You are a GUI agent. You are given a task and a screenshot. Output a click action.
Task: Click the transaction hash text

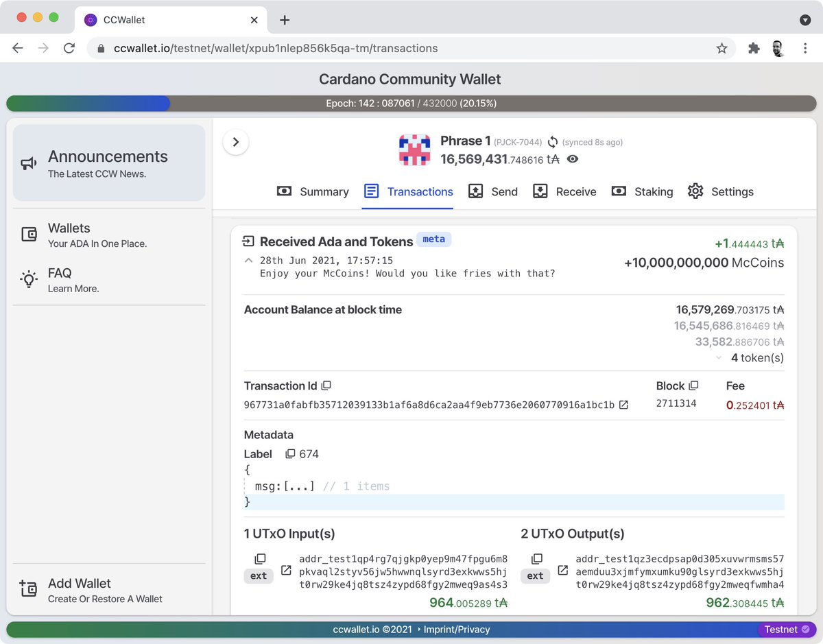429,405
